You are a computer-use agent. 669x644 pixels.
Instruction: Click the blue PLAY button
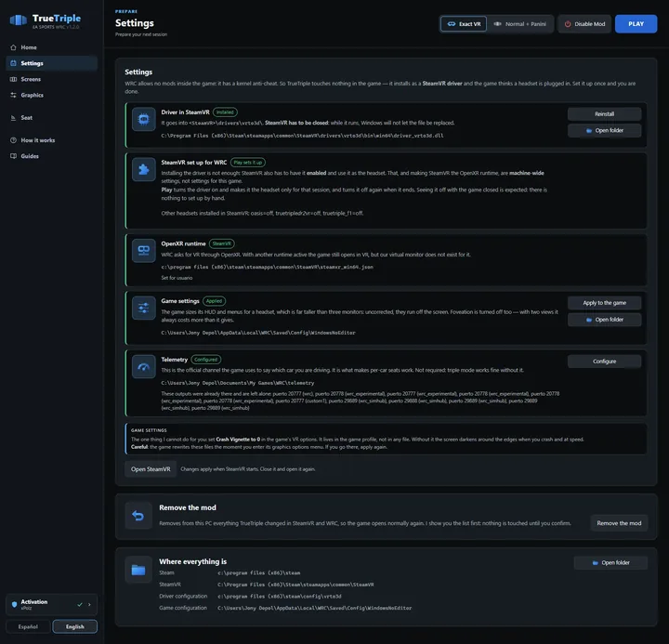point(636,24)
